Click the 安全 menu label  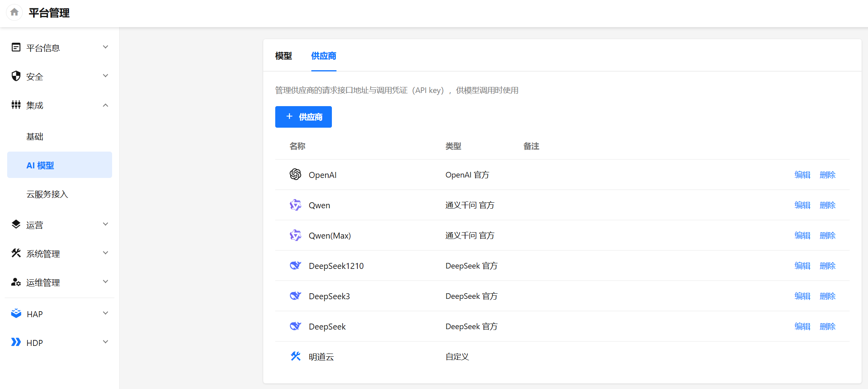(35, 77)
